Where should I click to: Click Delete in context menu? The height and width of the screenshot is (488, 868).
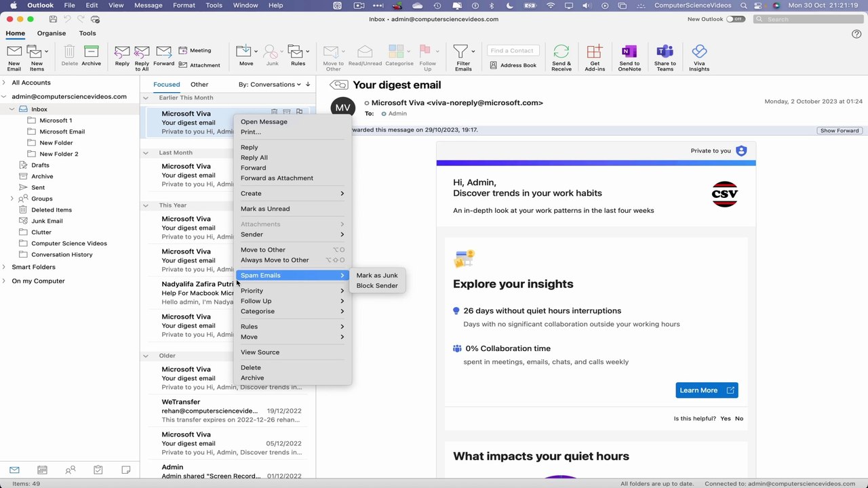[251, 367]
